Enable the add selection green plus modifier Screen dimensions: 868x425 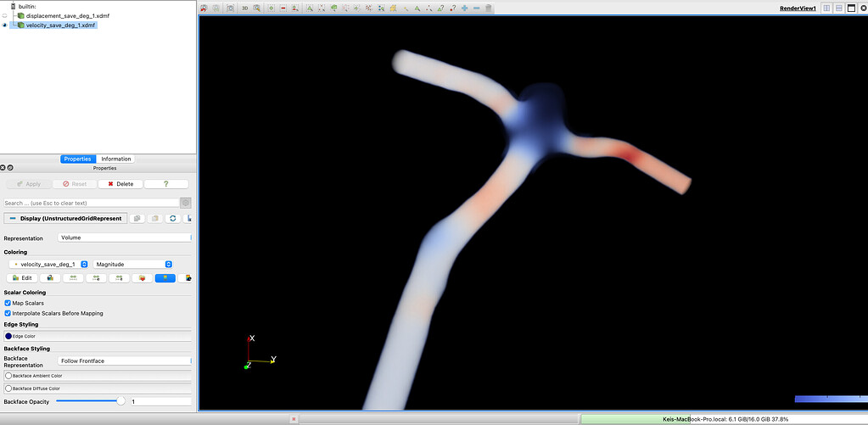coord(272,8)
